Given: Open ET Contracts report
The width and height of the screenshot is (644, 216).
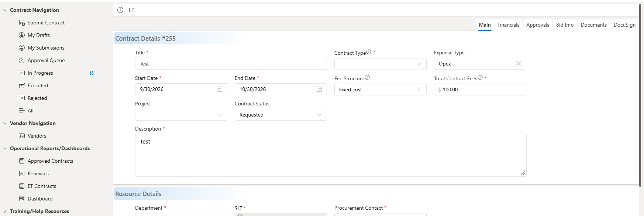Looking at the screenshot, I should 42,186.
